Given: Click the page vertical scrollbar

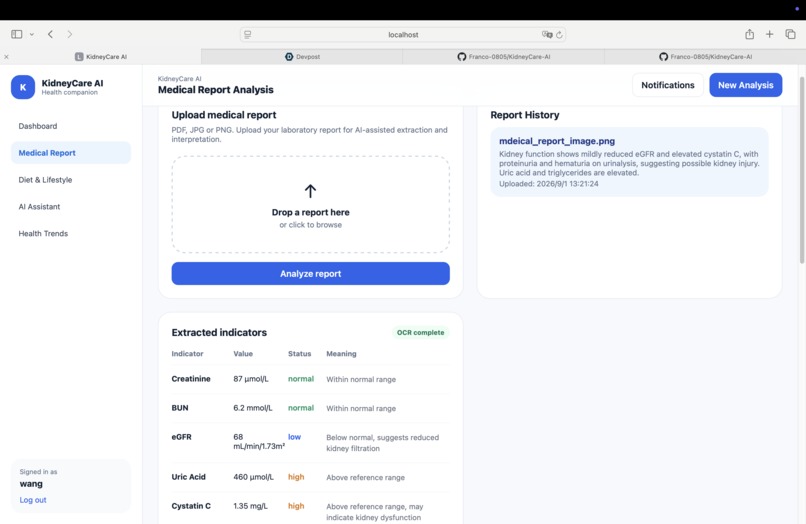Looking at the screenshot, I should click(801, 170).
